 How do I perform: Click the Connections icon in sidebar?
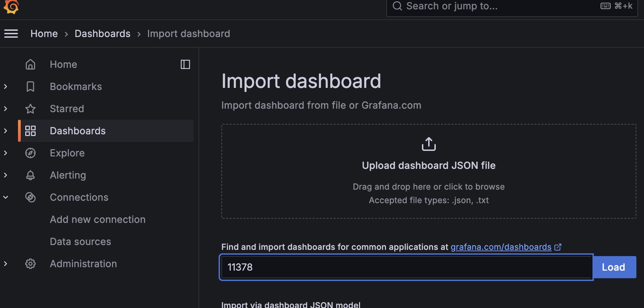(30, 197)
